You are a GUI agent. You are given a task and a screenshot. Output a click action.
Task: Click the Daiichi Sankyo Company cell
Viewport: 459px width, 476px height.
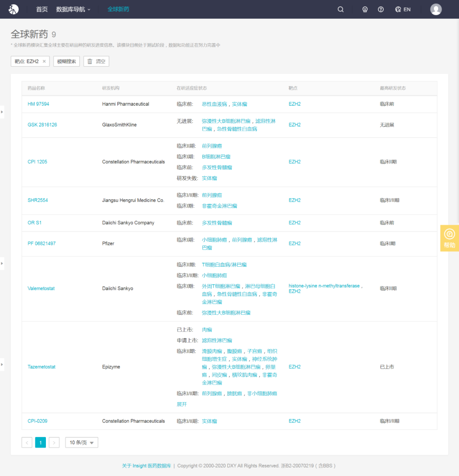pyautogui.click(x=128, y=223)
